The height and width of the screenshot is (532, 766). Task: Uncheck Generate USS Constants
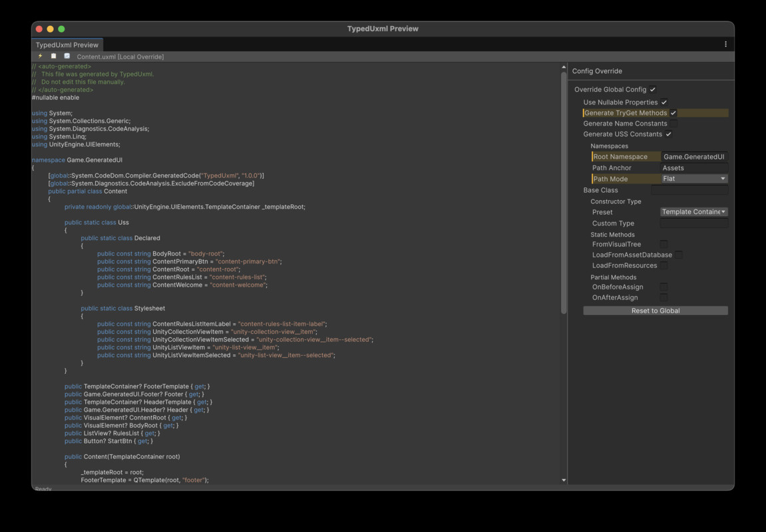coord(668,134)
